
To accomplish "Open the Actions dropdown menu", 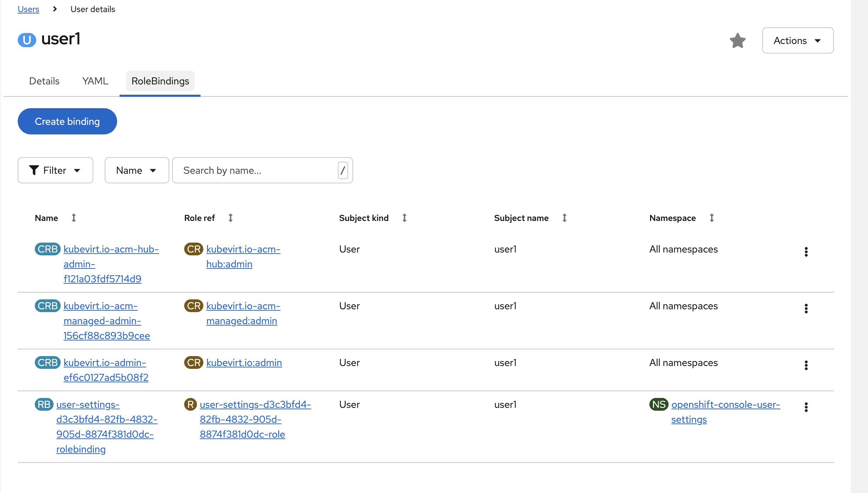I will (797, 40).
